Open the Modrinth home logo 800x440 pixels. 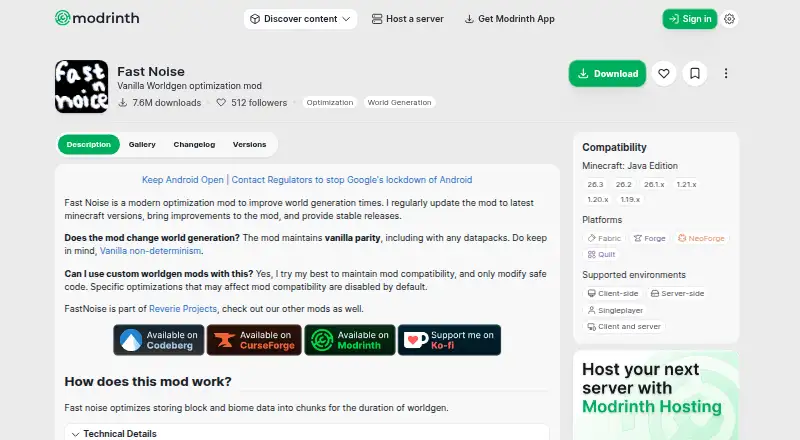coord(97,18)
